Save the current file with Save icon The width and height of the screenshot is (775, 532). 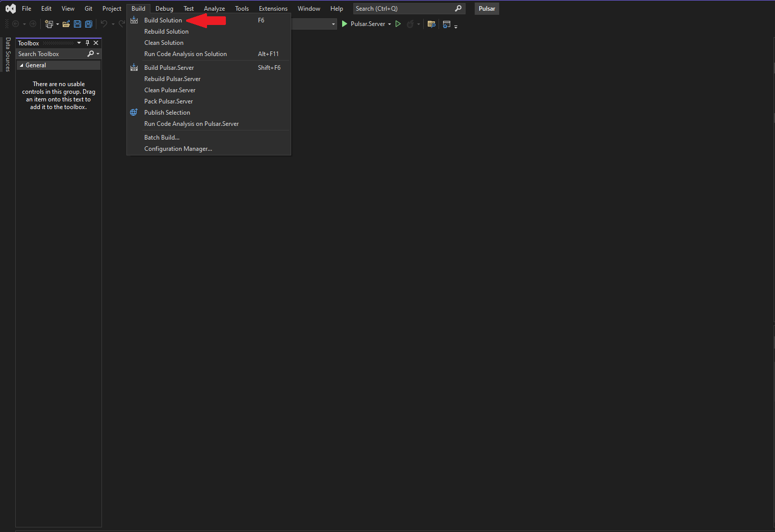77,24
